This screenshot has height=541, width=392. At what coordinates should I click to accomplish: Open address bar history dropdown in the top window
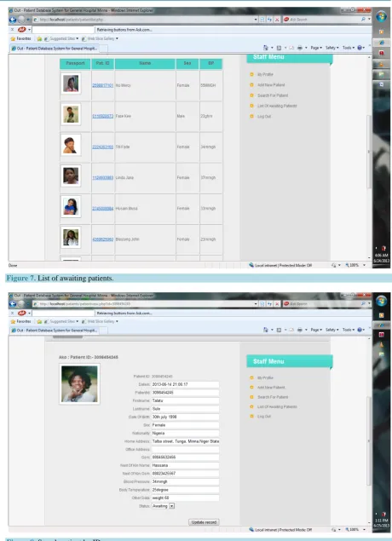click(x=256, y=20)
